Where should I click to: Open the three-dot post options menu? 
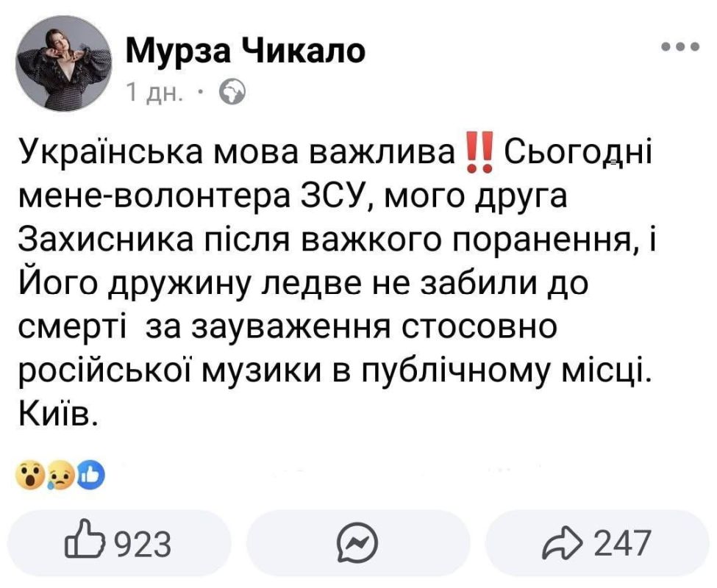click(680, 46)
